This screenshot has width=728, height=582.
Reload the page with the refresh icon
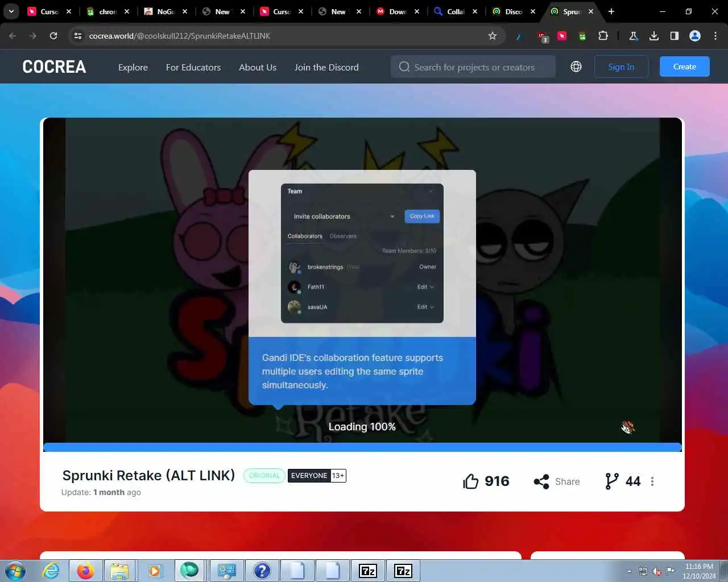point(53,36)
